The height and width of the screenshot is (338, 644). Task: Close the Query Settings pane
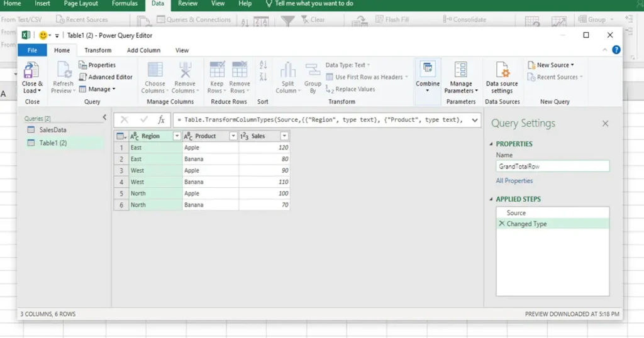coord(606,124)
